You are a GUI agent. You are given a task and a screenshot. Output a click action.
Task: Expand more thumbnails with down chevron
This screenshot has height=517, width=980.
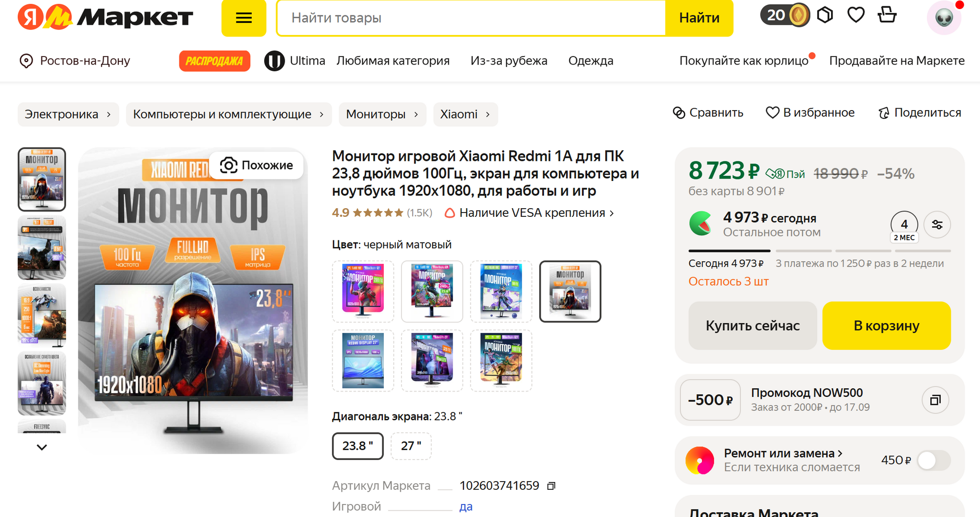pyautogui.click(x=42, y=447)
